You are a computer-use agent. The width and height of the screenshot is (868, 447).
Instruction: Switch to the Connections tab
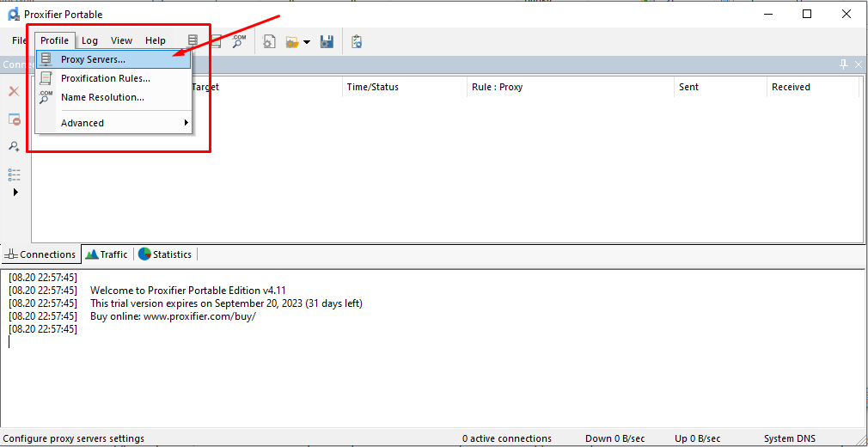click(41, 254)
